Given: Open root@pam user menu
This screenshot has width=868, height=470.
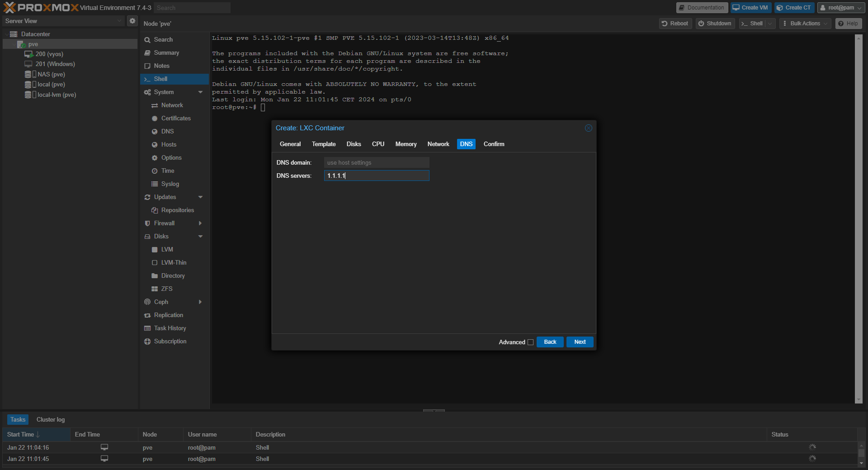Looking at the screenshot, I should (x=841, y=8).
